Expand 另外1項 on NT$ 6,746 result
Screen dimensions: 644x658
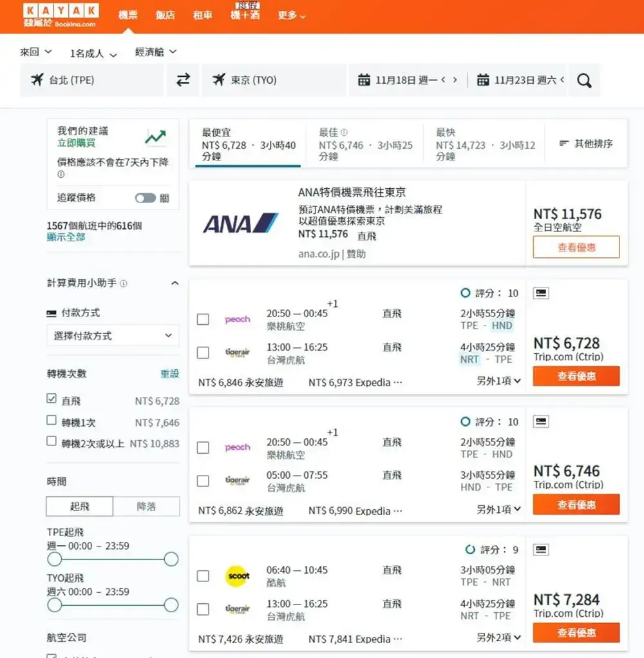coord(498,509)
